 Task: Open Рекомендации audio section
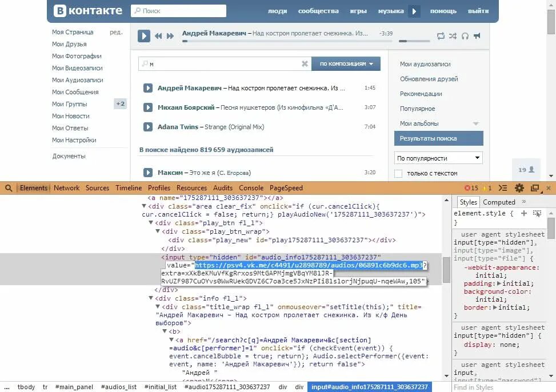[x=421, y=94]
